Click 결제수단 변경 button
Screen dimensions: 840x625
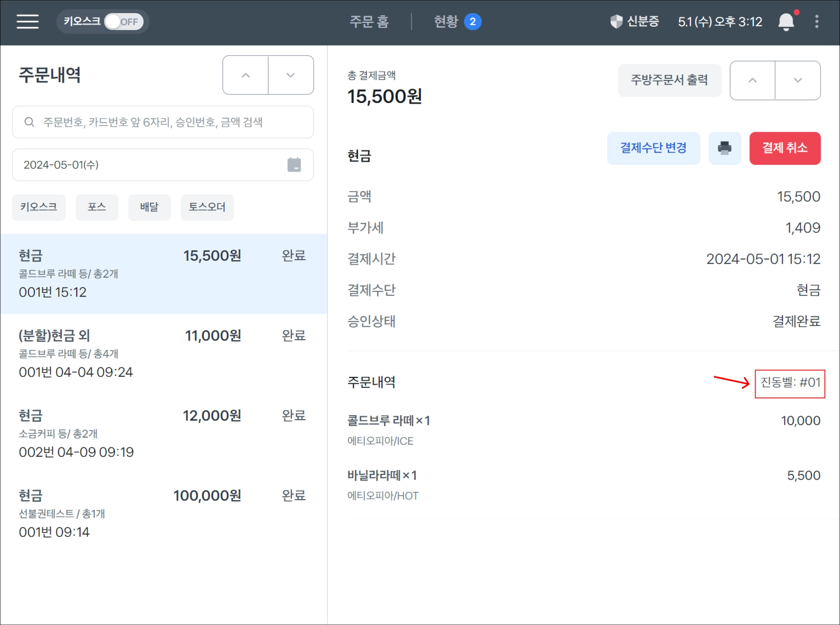tap(653, 148)
